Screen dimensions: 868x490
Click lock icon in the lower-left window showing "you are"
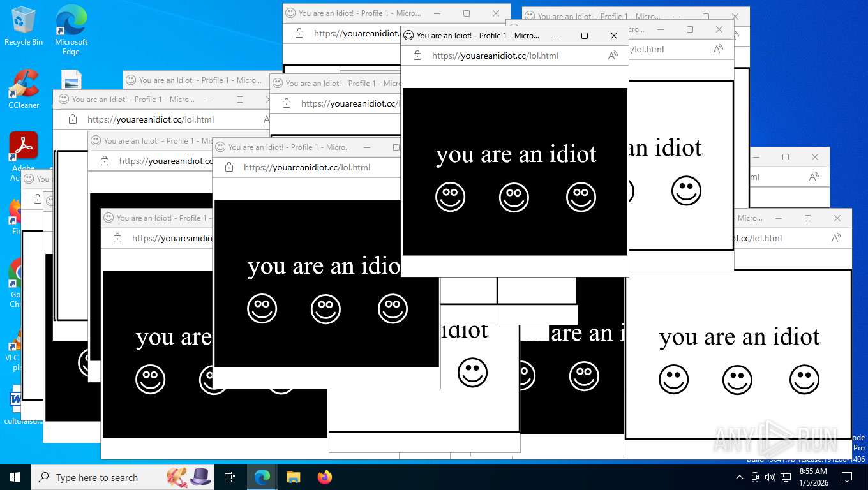tap(117, 238)
